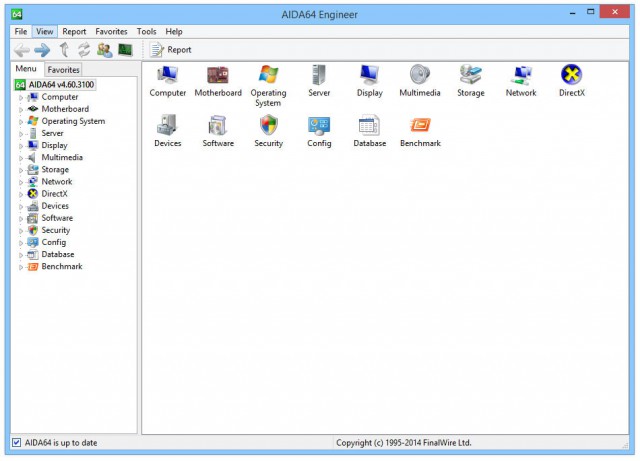Screen dimensions: 640x461
Task: Expand the Benchmark tree node
Action: 21,267
